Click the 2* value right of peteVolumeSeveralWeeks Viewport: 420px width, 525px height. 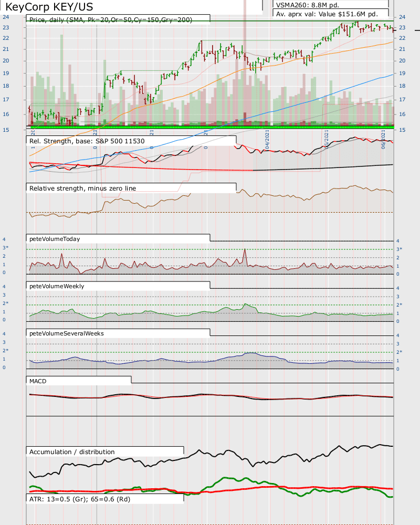[x=399, y=352]
